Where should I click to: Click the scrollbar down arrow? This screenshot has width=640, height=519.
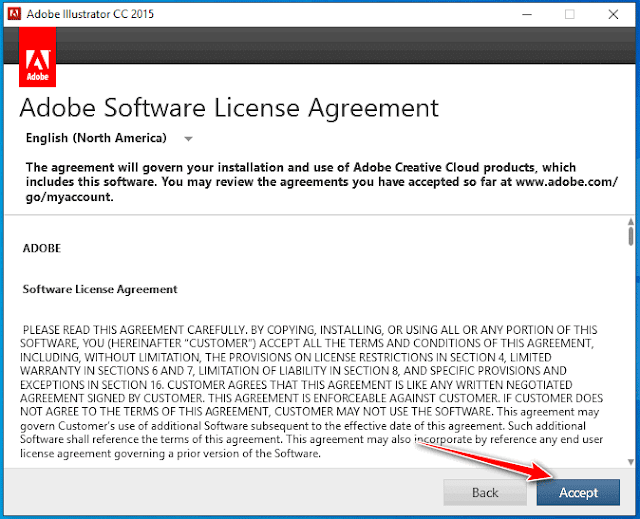[x=631, y=462]
